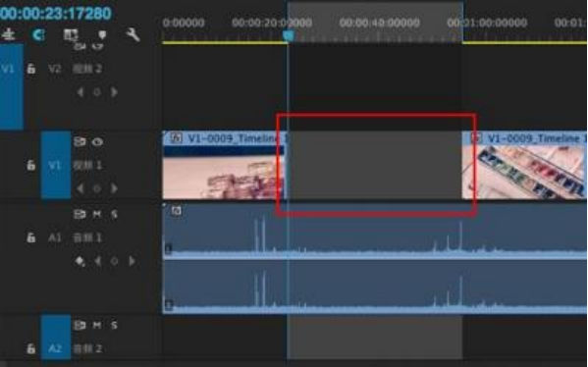588x367 pixels.
Task: Click the Snap magnet icon in timeline toolbar
Action: [x=38, y=35]
